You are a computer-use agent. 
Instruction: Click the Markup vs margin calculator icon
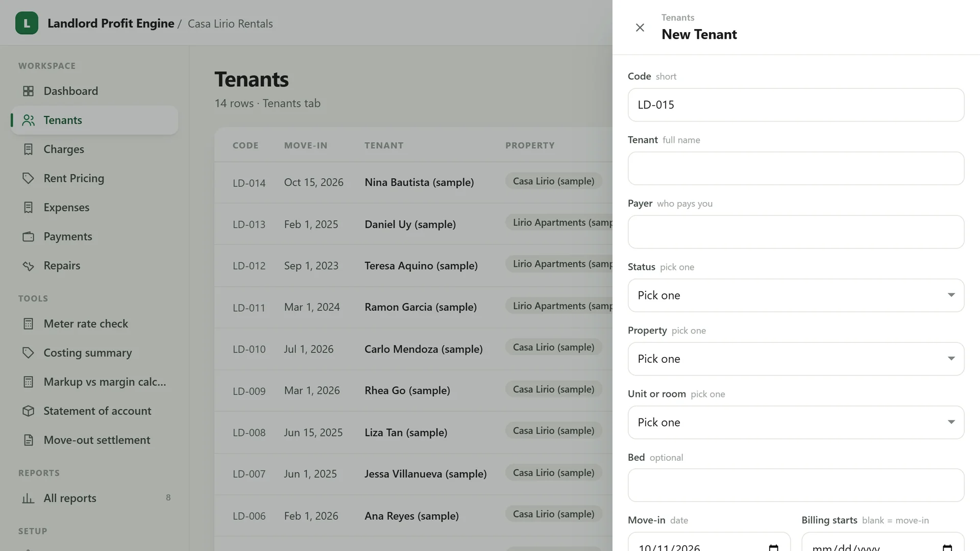tap(29, 382)
